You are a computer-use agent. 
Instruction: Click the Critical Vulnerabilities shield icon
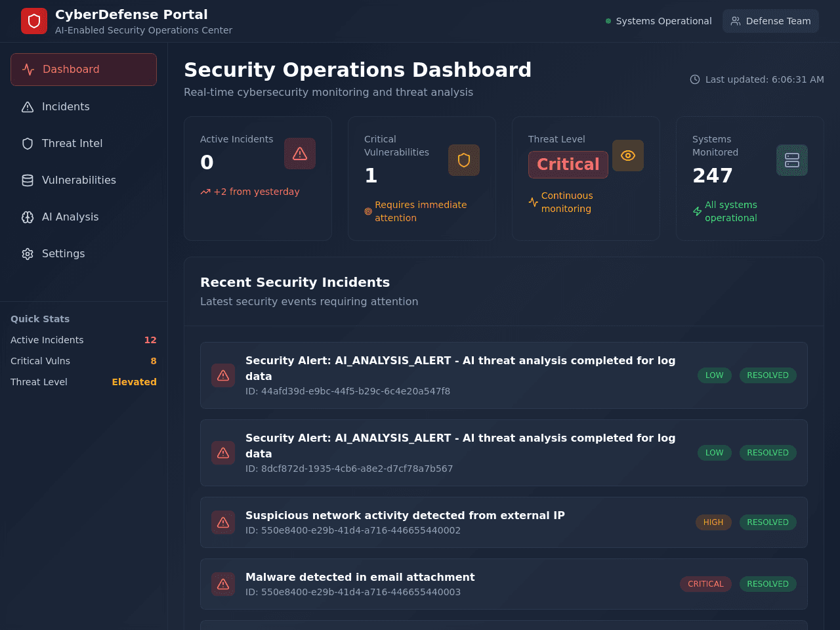coord(464,160)
